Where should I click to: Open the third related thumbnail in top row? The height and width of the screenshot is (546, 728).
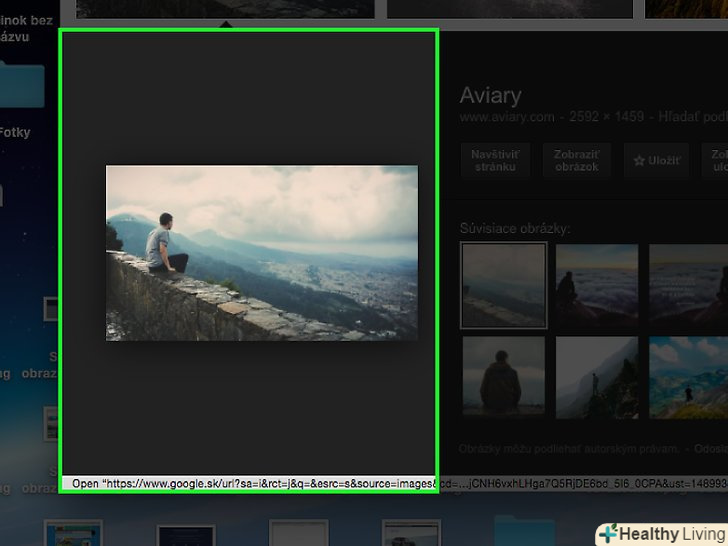[x=688, y=284]
